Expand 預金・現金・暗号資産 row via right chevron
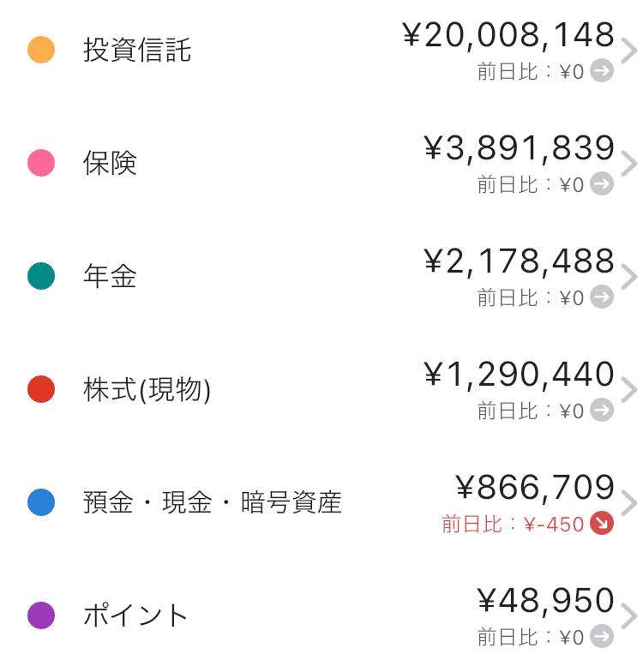Screen dimensions: 643x672 tap(629, 504)
